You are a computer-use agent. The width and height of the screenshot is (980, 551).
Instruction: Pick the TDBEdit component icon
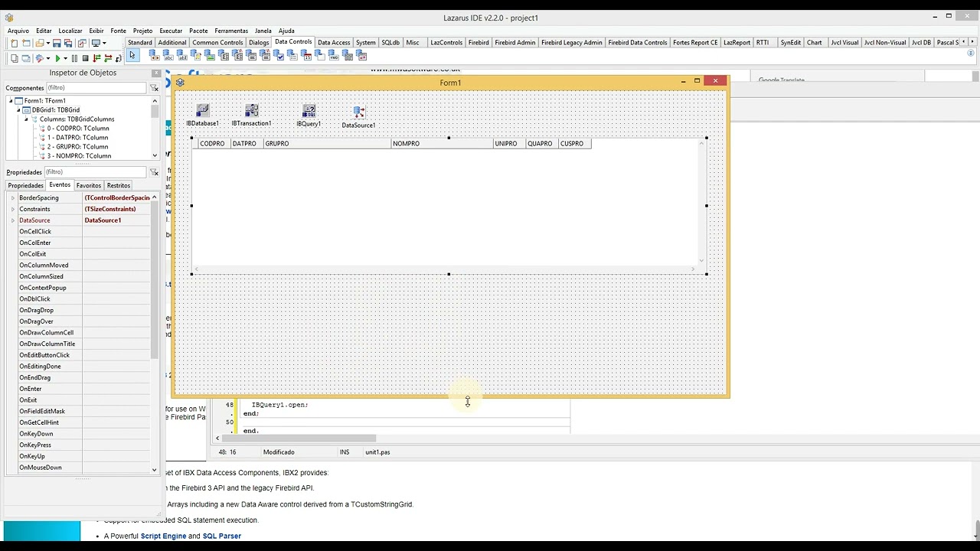tap(183, 55)
